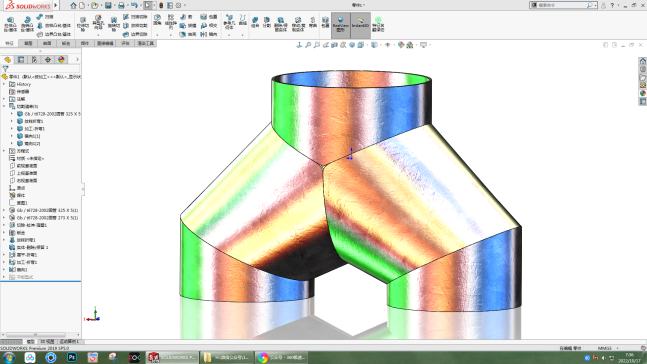Expand the History node
The height and width of the screenshot is (364, 647).
pyautogui.click(x=4, y=84)
